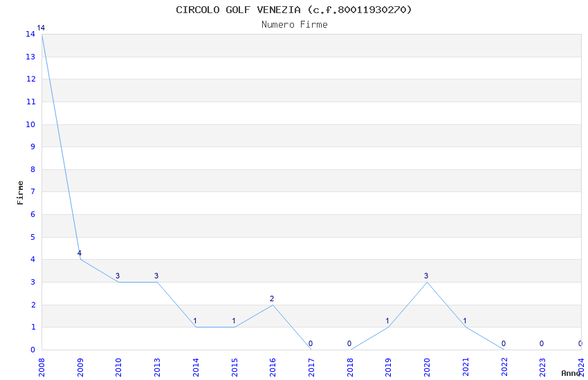Select year 2008 on the x-axis
The width and height of the screenshot is (588, 380).
pyautogui.click(x=42, y=368)
